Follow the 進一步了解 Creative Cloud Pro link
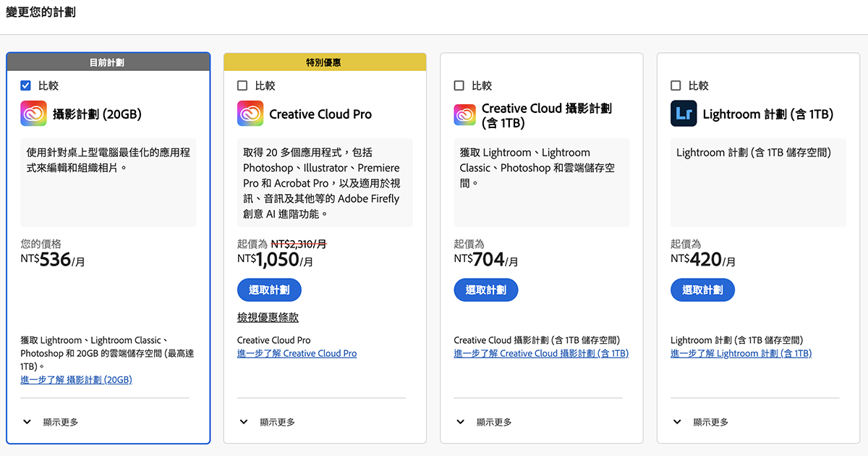 pyautogui.click(x=297, y=353)
